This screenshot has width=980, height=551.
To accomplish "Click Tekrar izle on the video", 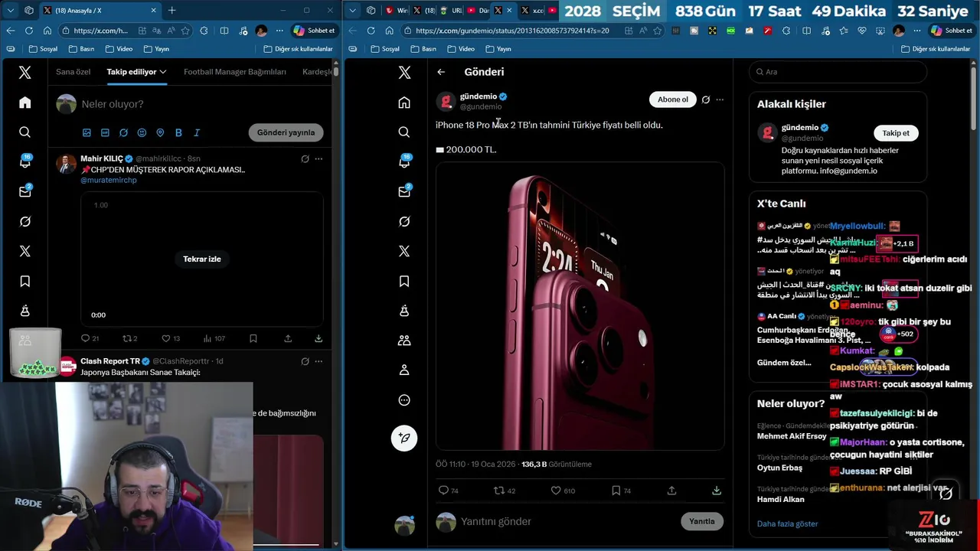I will point(202,259).
